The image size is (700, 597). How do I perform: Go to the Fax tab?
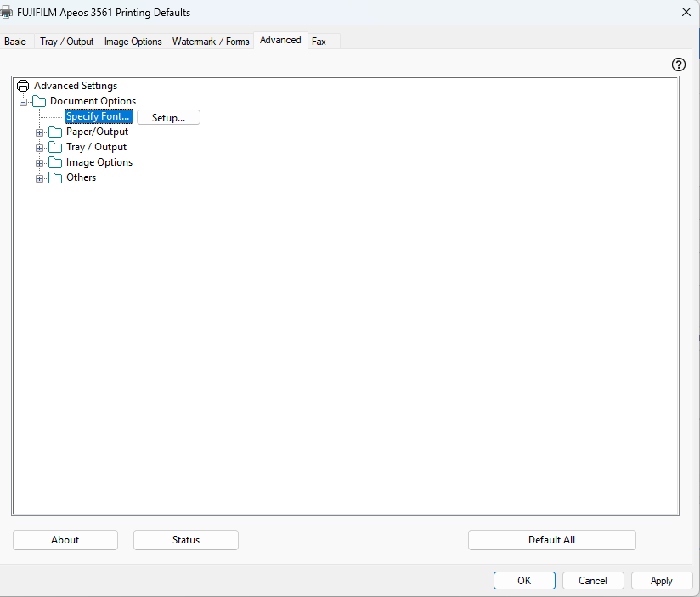click(319, 42)
